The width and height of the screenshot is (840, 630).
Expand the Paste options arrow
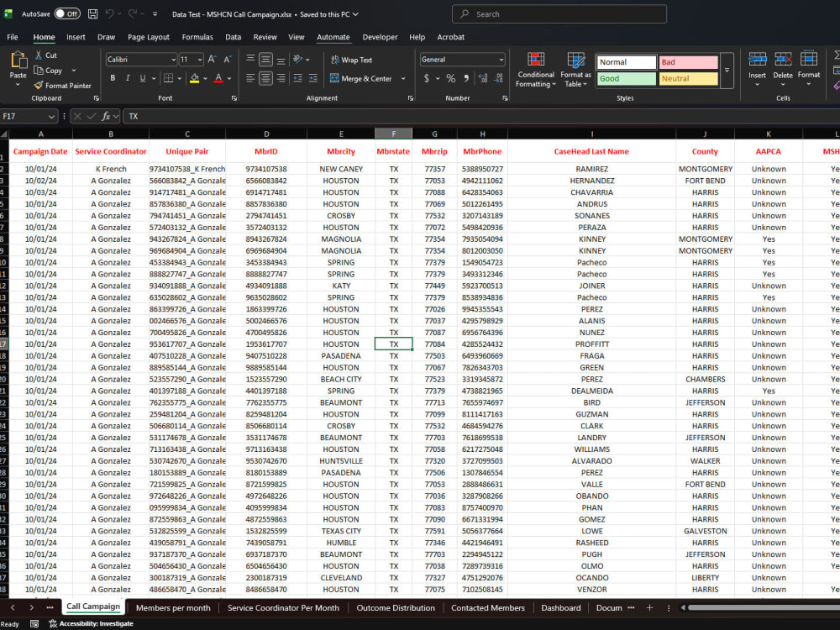point(18,85)
